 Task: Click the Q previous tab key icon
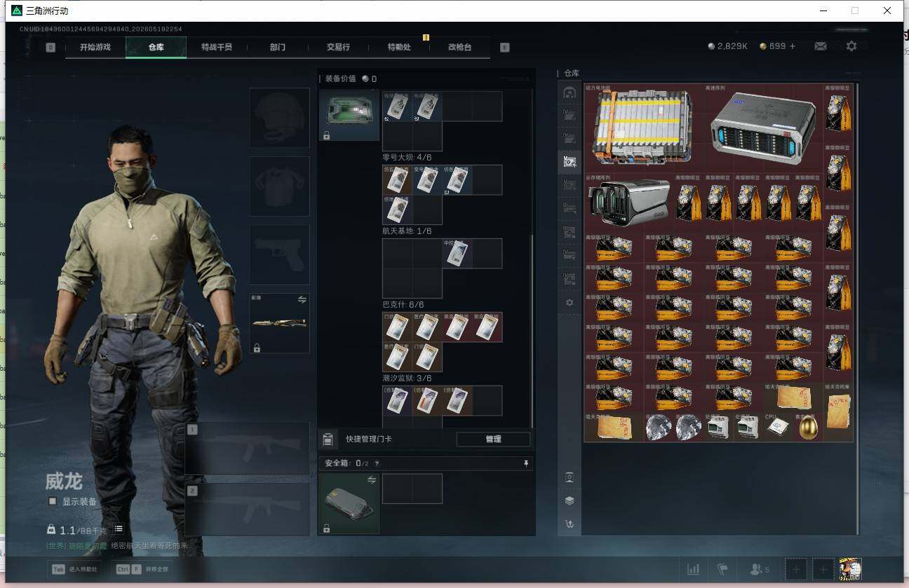[50, 48]
